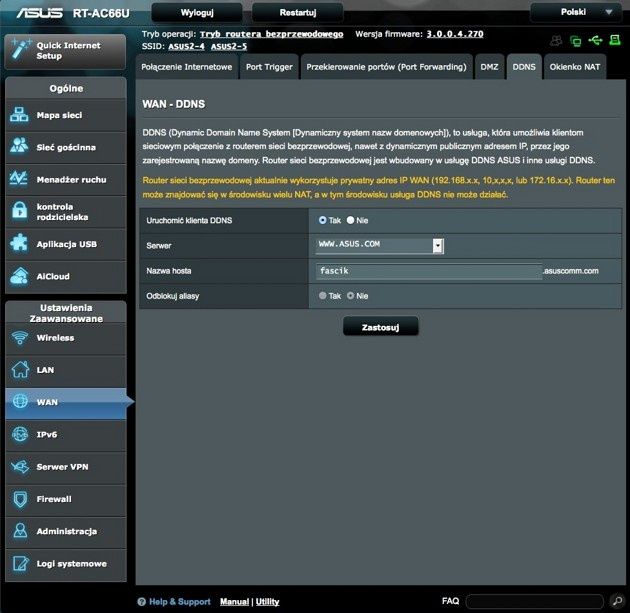Switch to DDNS tab

[x=524, y=67]
